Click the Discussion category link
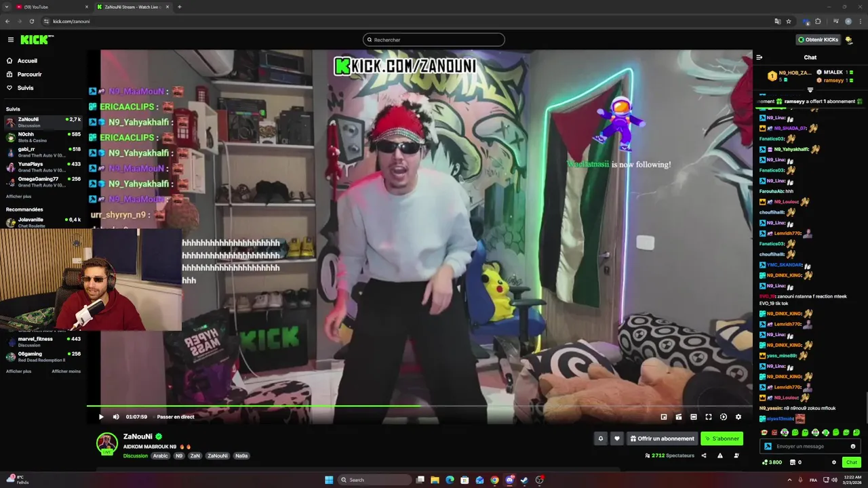Viewport: 868px width, 488px height. pyautogui.click(x=136, y=456)
